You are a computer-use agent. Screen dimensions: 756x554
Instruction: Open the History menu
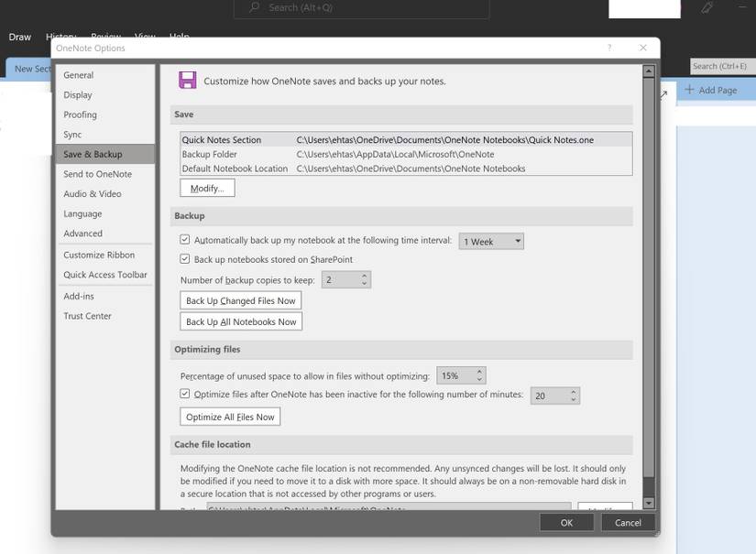[x=60, y=35]
